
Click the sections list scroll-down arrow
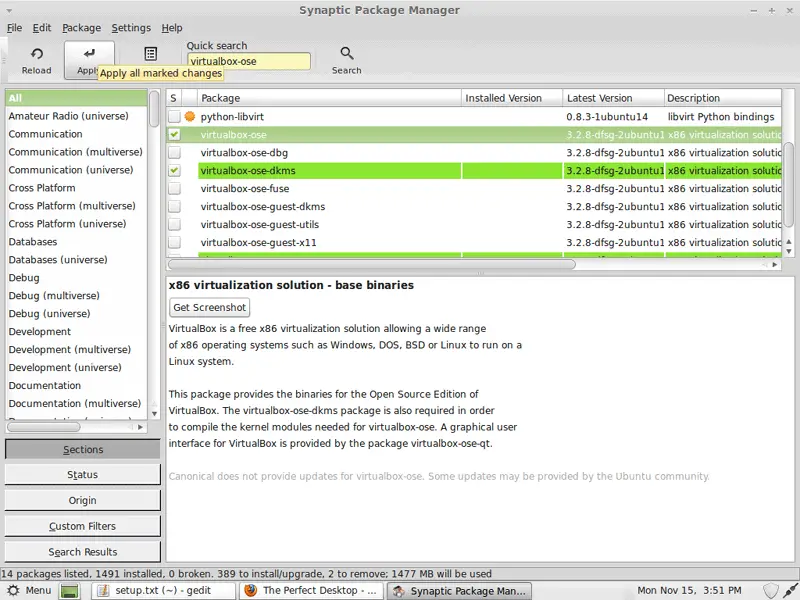[x=154, y=414]
